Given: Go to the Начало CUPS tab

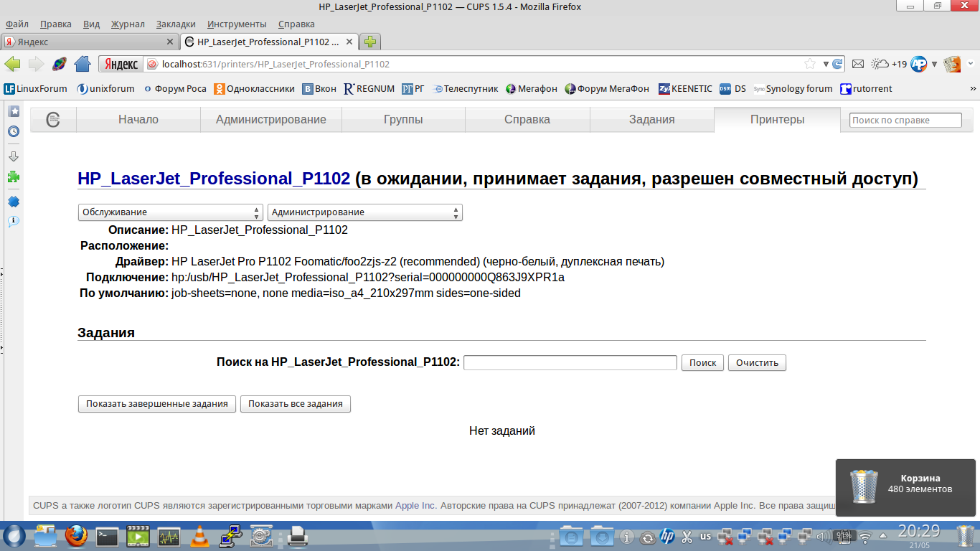Looking at the screenshot, I should click(x=138, y=120).
